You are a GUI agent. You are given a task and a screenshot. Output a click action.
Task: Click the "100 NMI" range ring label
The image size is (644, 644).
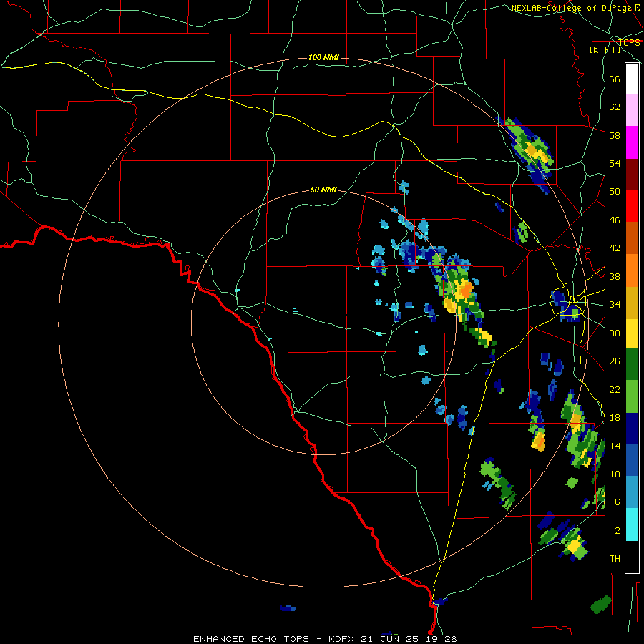click(323, 57)
